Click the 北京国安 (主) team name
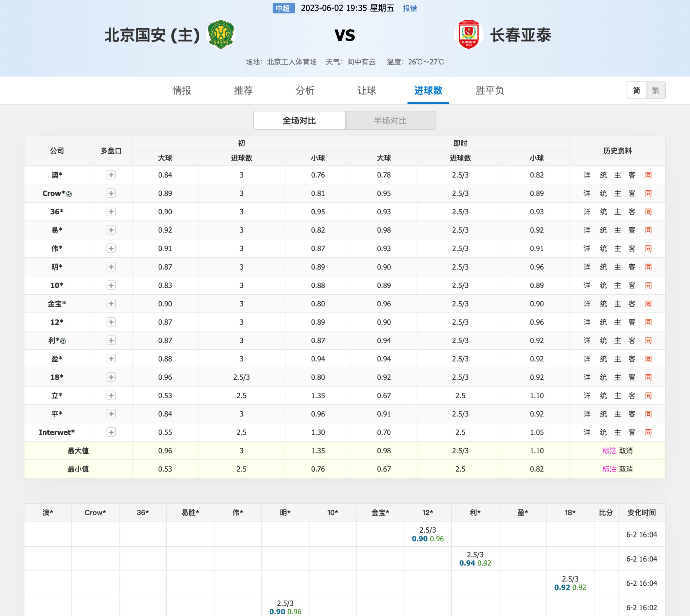 pyautogui.click(x=152, y=35)
